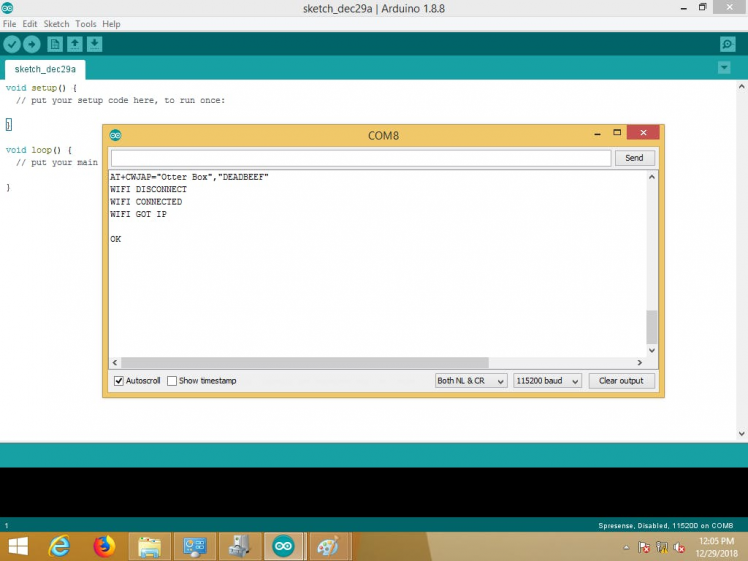This screenshot has height=561, width=748.
Task: Open the 115200 baud rate dropdown
Action: (x=547, y=381)
